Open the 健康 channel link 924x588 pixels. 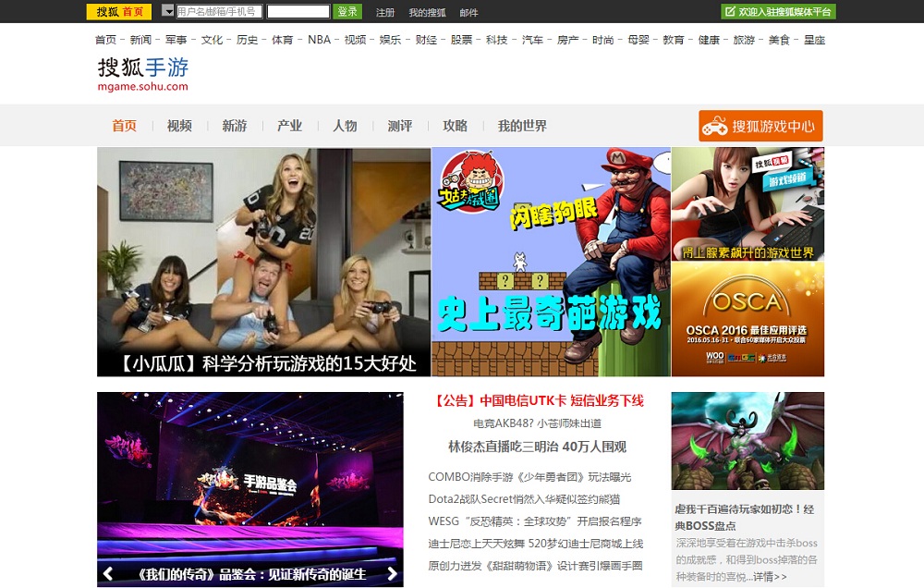(x=709, y=40)
